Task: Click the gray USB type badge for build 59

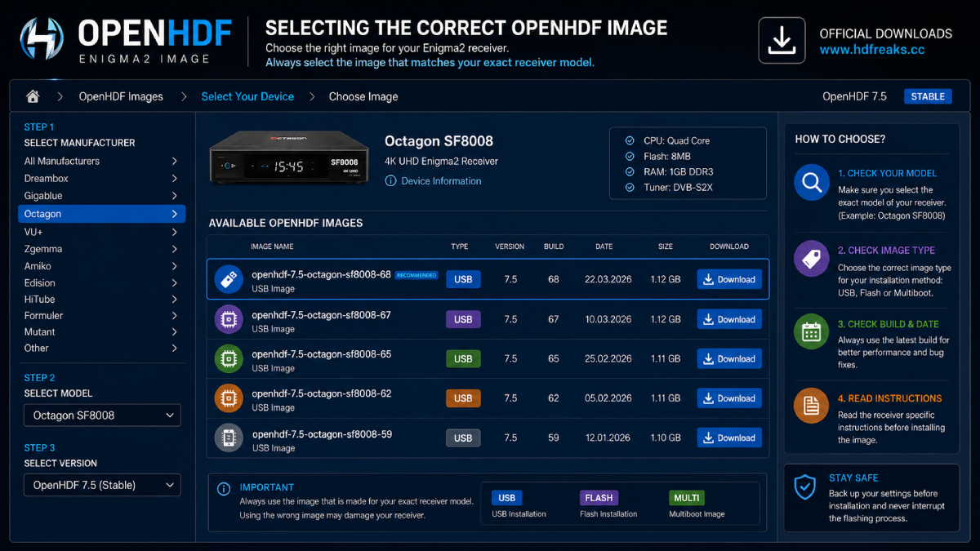Action: (x=463, y=438)
